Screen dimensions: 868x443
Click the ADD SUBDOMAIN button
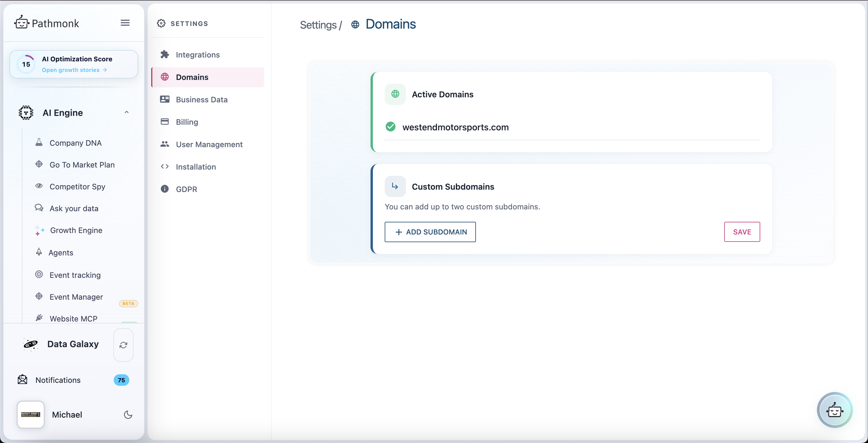coord(430,232)
